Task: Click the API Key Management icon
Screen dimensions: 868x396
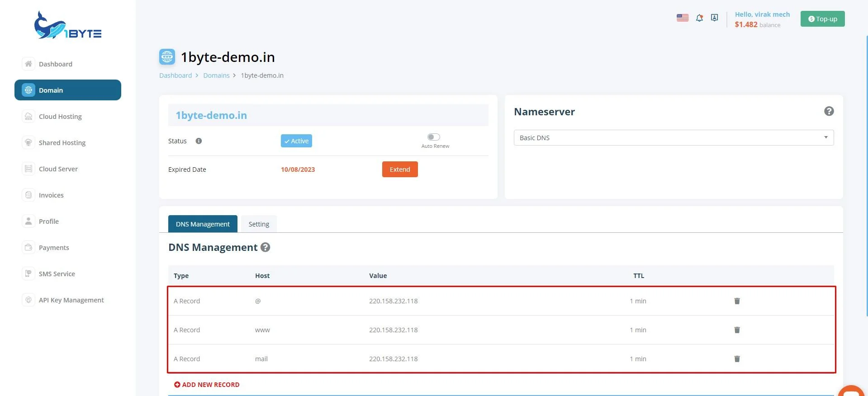Action: [28, 300]
